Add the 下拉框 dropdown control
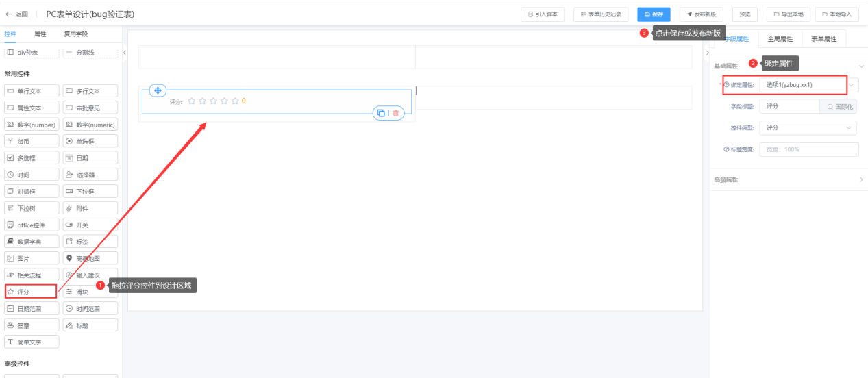The image size is (868, 378). (x=90, y=192)
